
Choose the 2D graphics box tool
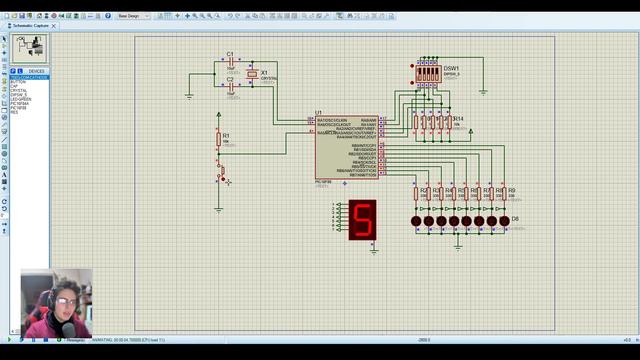pos(4,147)
